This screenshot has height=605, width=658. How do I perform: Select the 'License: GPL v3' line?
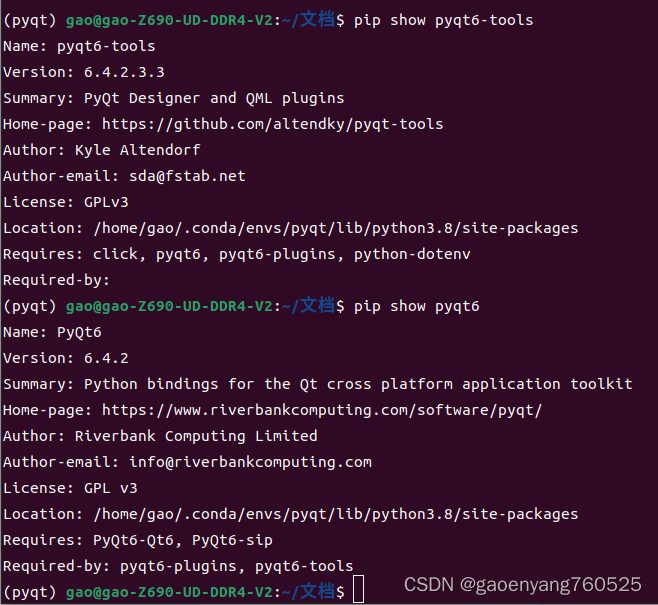(x=70, y=488)
